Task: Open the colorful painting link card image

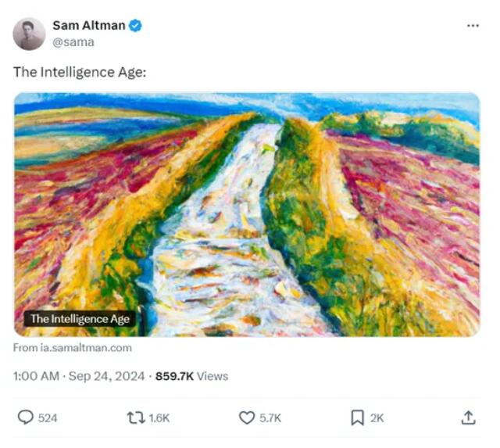Action: (x=247, y=214)
